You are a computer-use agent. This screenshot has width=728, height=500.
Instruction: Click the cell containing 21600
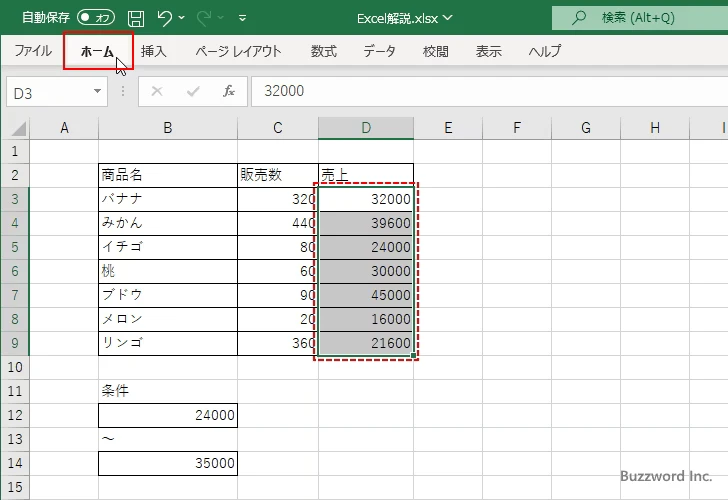click(366, 344)
